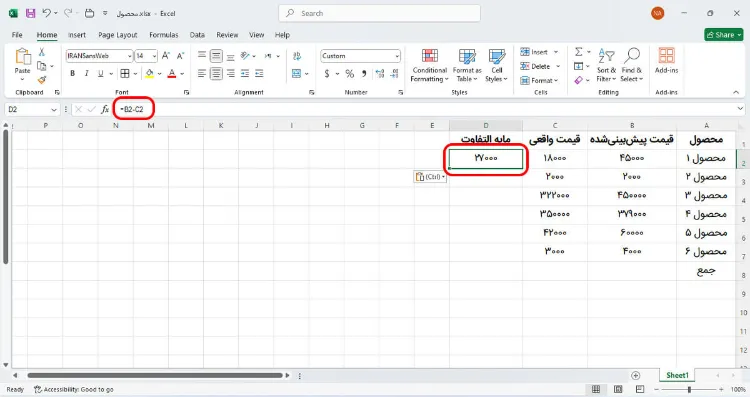Open the Custom number format dropdown
The width and height of the screenshot is (750, 397).
pos(397,56)
